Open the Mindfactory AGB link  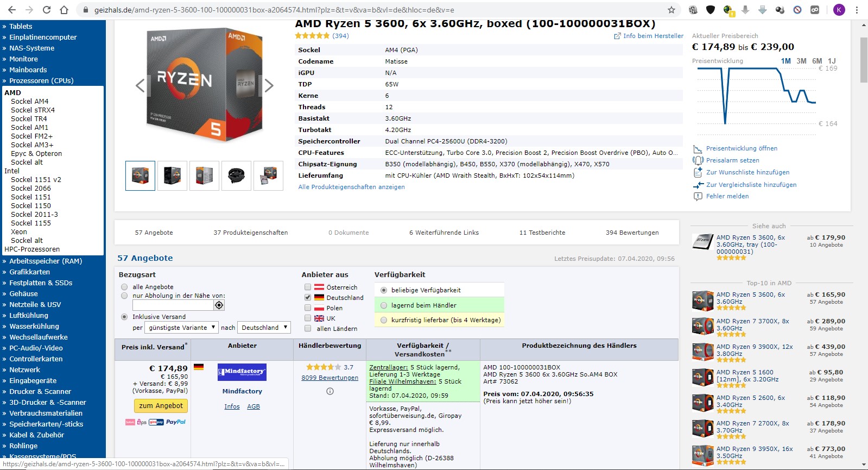tap(254, 406)
